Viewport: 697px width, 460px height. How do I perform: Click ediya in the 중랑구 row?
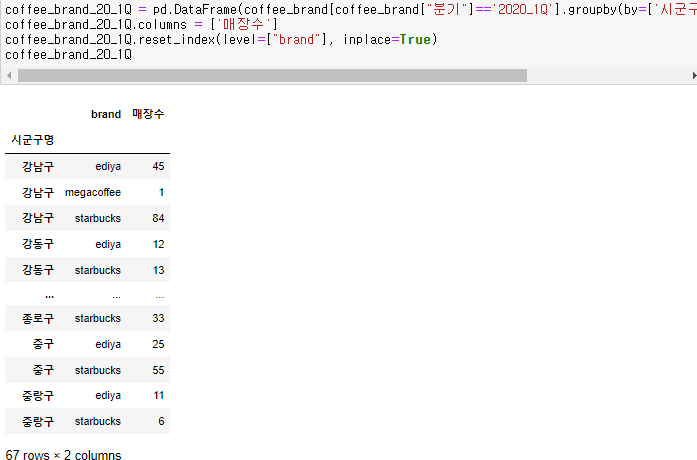pos(108,396)
